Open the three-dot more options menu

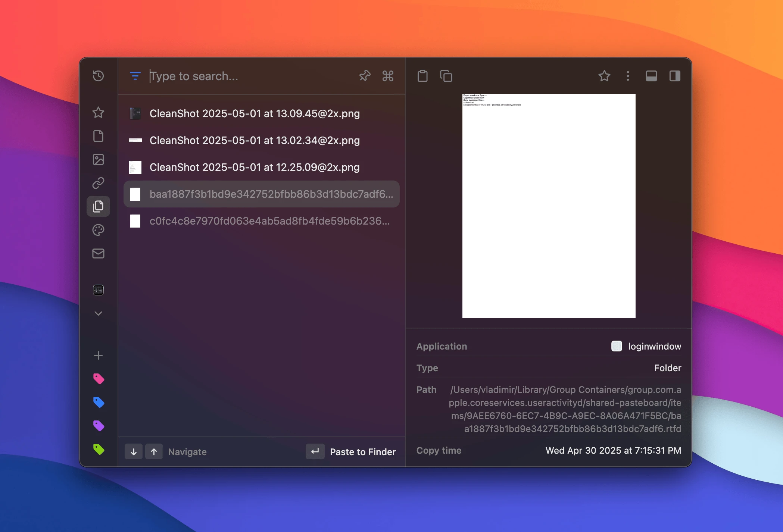[x=628, y=76]
